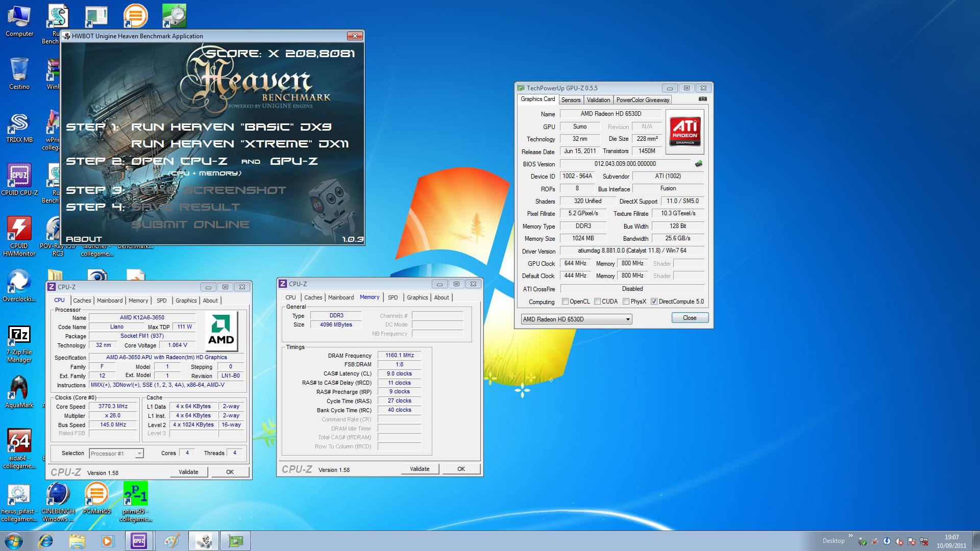This screenshot has width=980, height=551.
Task: Expand the Desktop toolbar chevron in taskbar
Action: coord(850,536)
